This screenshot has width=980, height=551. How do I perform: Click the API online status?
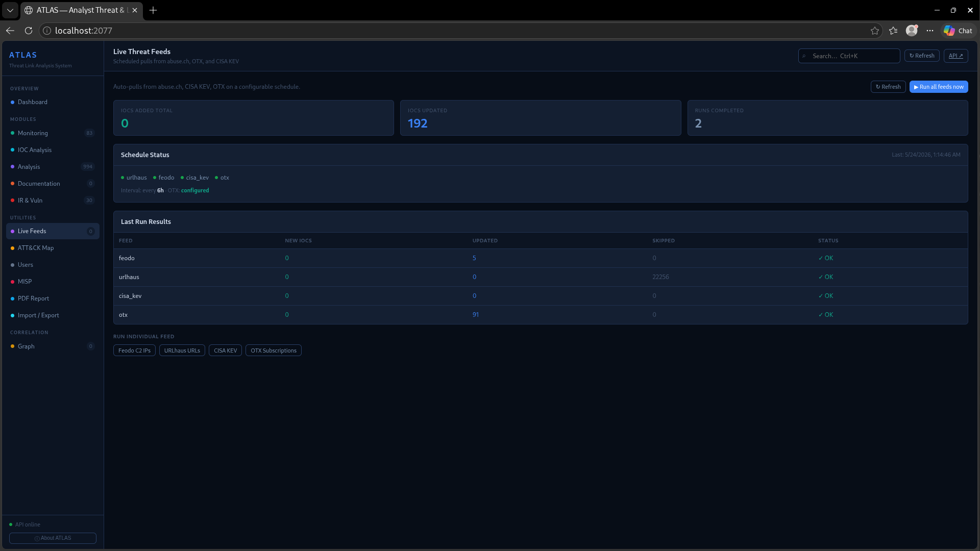pos(24,524)
